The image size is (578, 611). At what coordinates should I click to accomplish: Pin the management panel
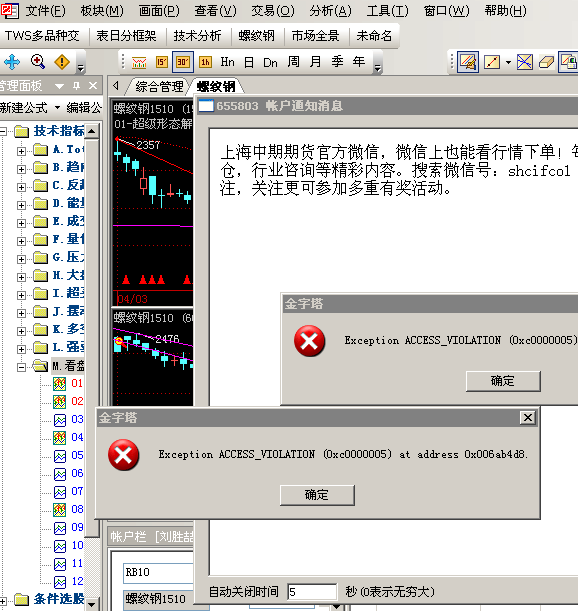[76, 86]
